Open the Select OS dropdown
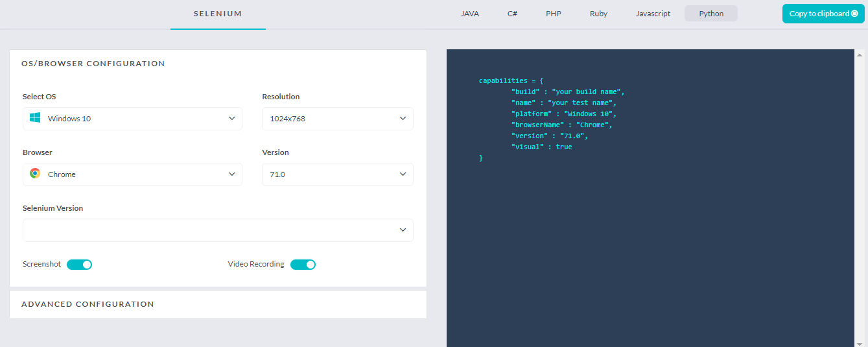 (x=132, y=119)
